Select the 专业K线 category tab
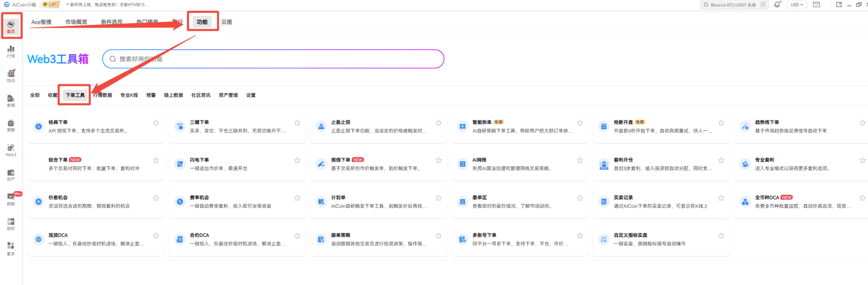This screenshot has width=868, height=285. click(x=129, y=95)
